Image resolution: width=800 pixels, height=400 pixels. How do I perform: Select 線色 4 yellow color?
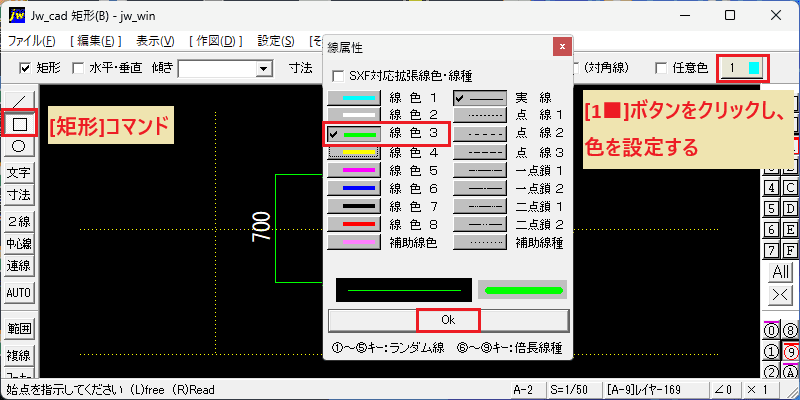click(x=354, y=152)
